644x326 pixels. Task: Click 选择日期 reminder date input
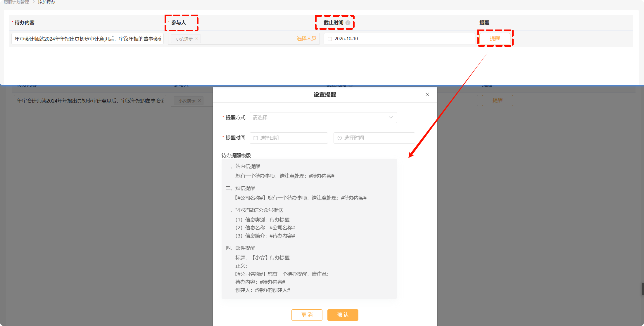pos(289,138)
